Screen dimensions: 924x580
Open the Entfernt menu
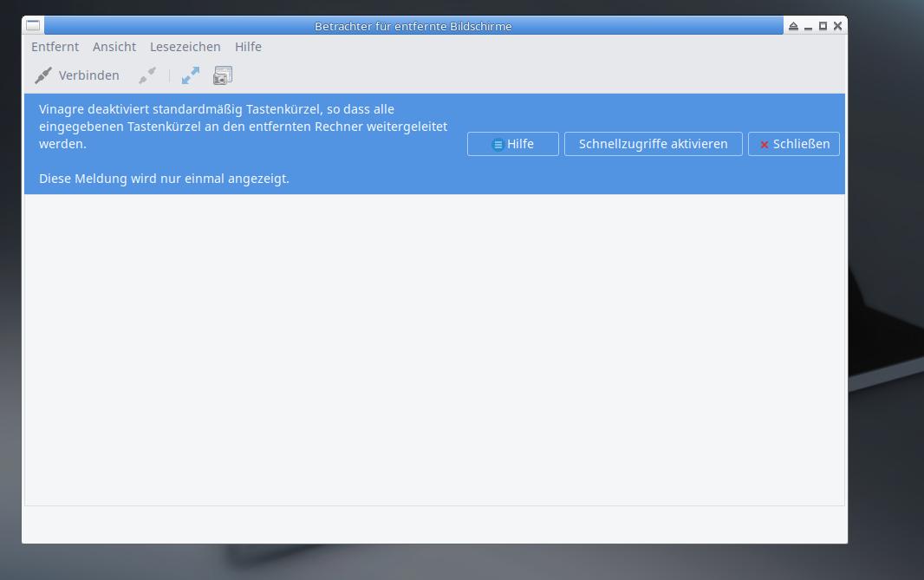pos(55,47)
